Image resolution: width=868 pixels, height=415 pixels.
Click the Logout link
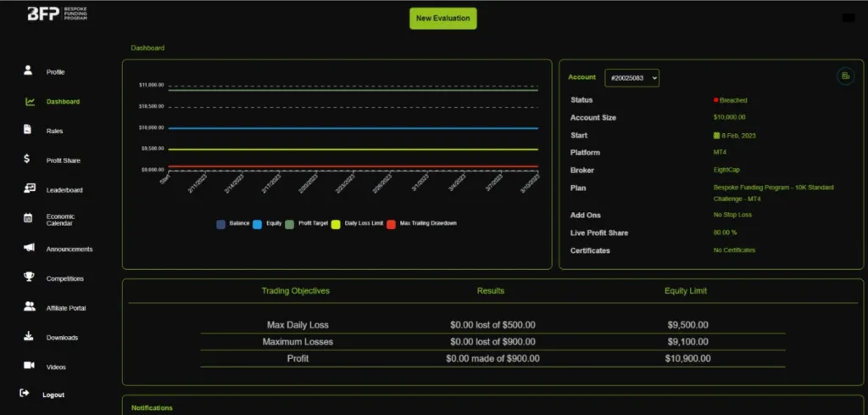coord(53,395)
